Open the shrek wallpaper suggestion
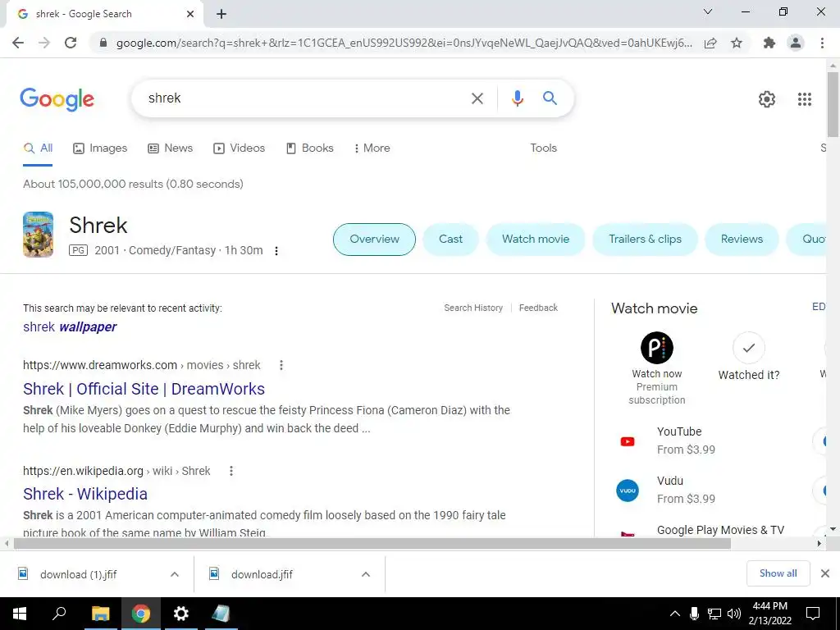840x630 pixels. point(70,326)
